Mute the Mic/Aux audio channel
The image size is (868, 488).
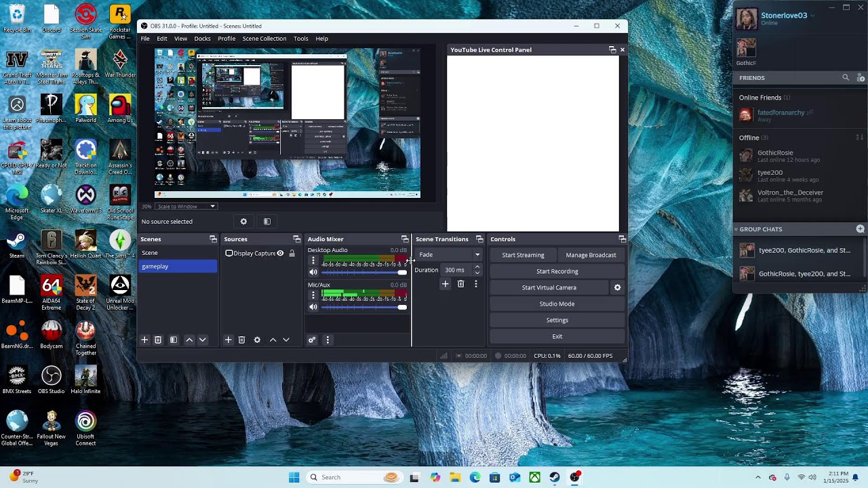(313, 307)
